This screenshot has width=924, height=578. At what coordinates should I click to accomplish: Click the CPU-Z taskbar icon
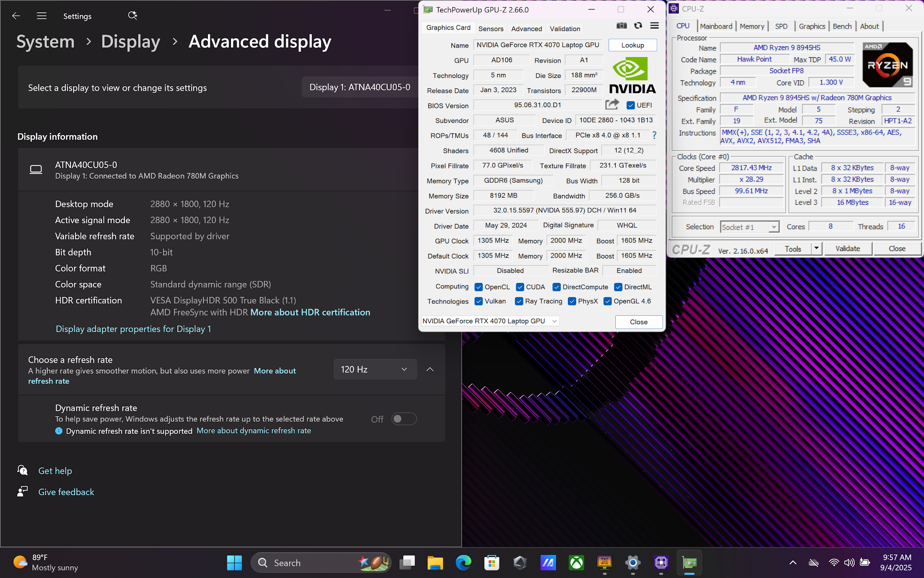tap(661, 562)
